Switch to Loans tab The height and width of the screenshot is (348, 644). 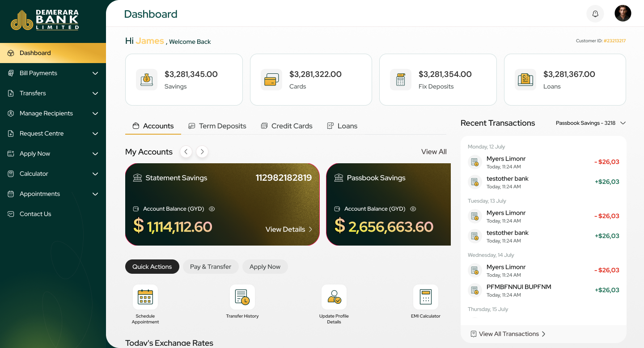(342, 126)
